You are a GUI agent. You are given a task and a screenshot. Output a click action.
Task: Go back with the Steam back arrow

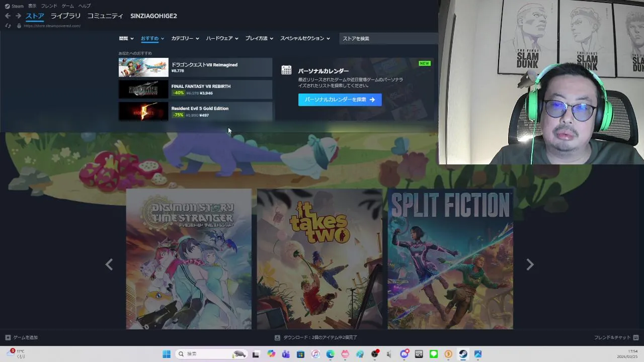point(7,16)
